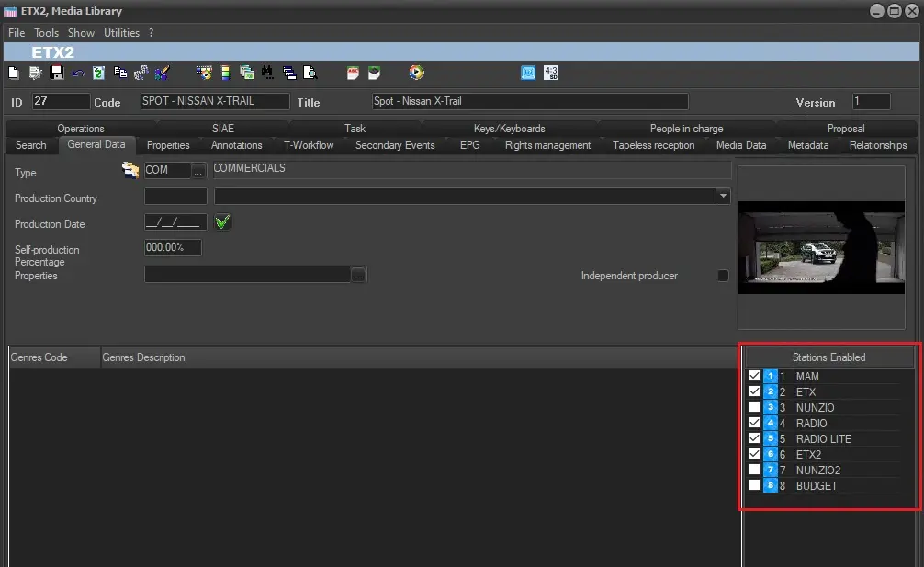
Task: Click into the Title text field
Action: (529, 101)
